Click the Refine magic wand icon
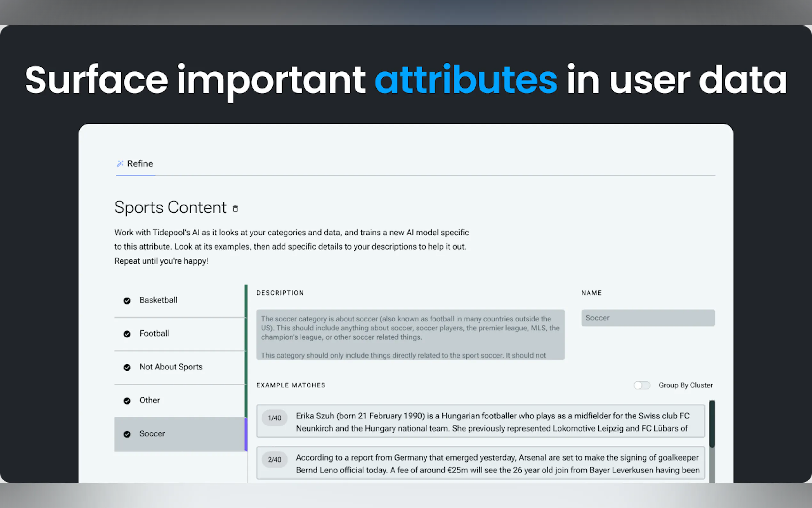Image resolution: width=812 pixels, height=508 pixels. [x=120, y=163]
